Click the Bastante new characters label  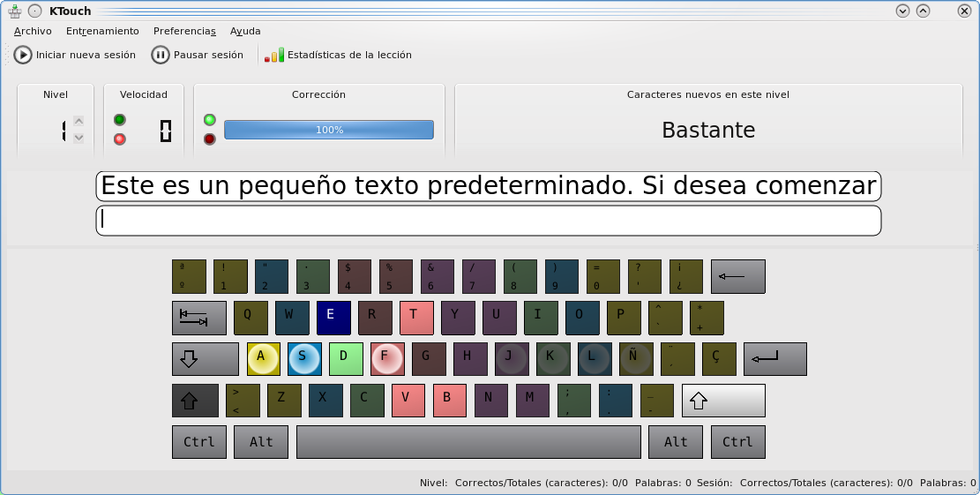coord(708,130)
